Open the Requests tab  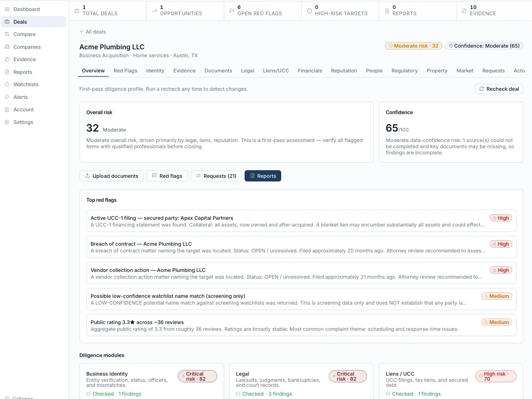pyautogui.click(x=493, y=71)
